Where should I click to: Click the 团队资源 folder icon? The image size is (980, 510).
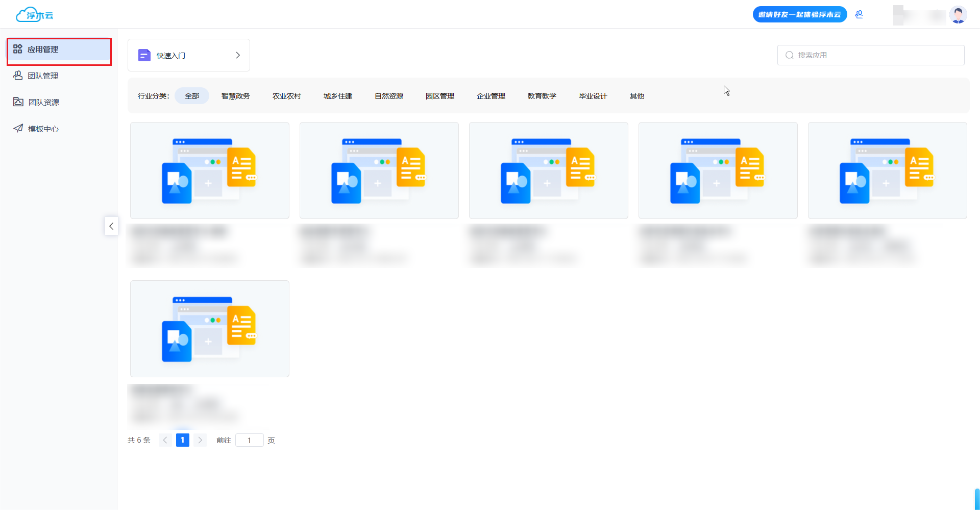(18, 102)
